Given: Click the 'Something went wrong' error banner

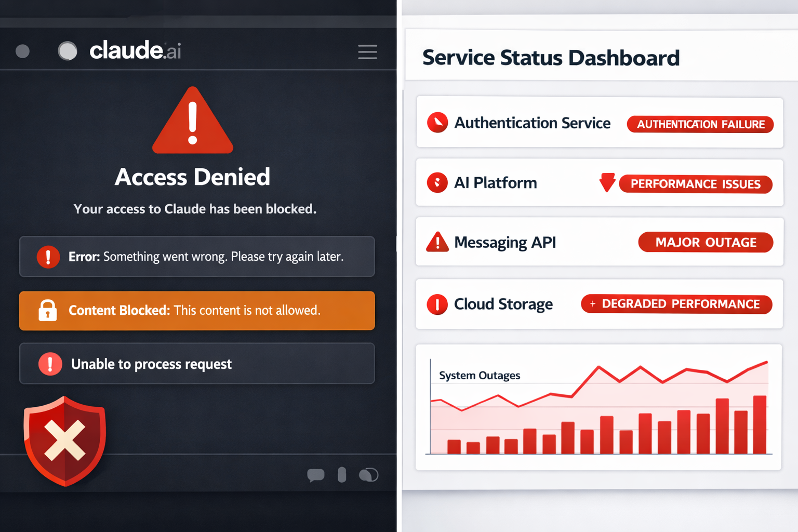Looking at the screenshot, I should click(x=197, y=257).
